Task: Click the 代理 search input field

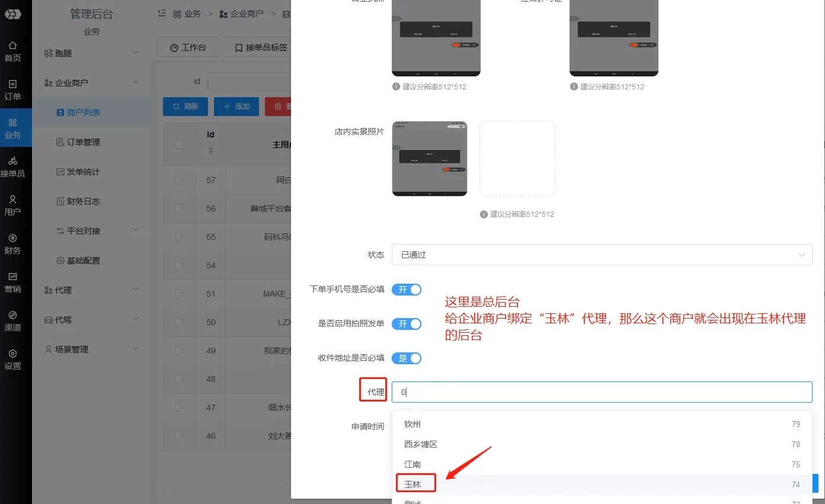Action: [x=602, y=392]
